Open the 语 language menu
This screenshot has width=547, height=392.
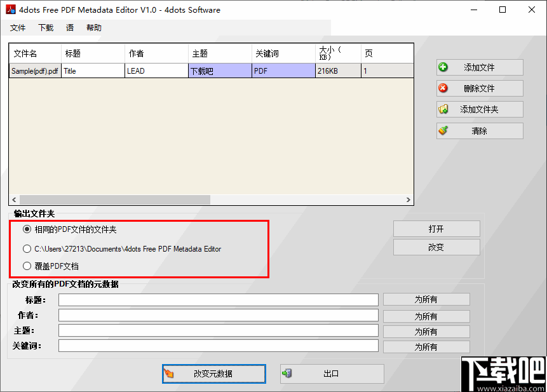click(x=70, y=27)
